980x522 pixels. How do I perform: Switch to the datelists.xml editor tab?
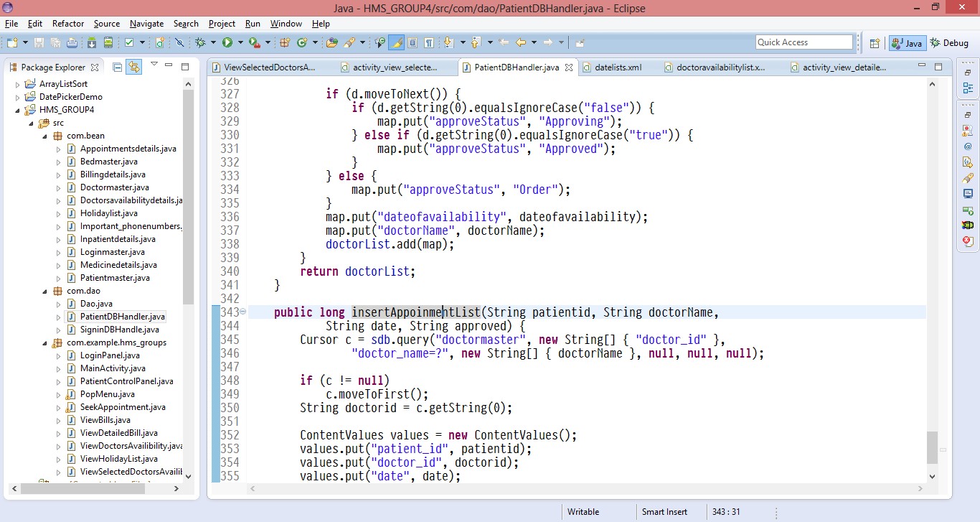[618, 67]
